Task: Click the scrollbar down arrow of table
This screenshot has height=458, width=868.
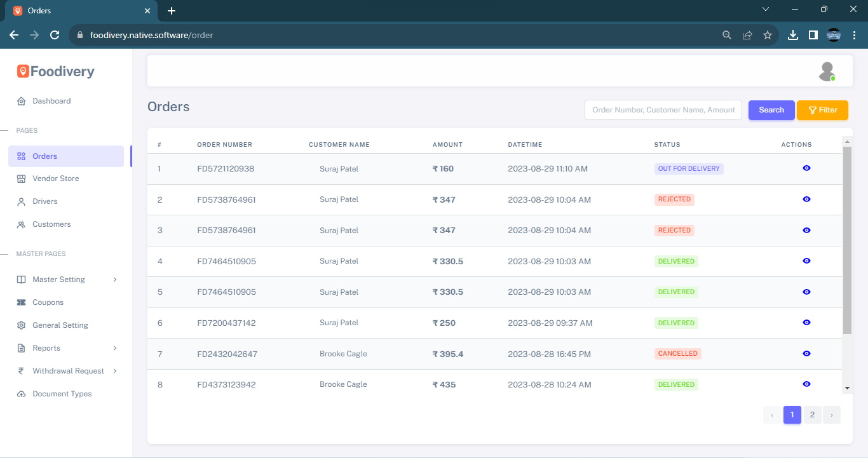Action: (847, 388)
